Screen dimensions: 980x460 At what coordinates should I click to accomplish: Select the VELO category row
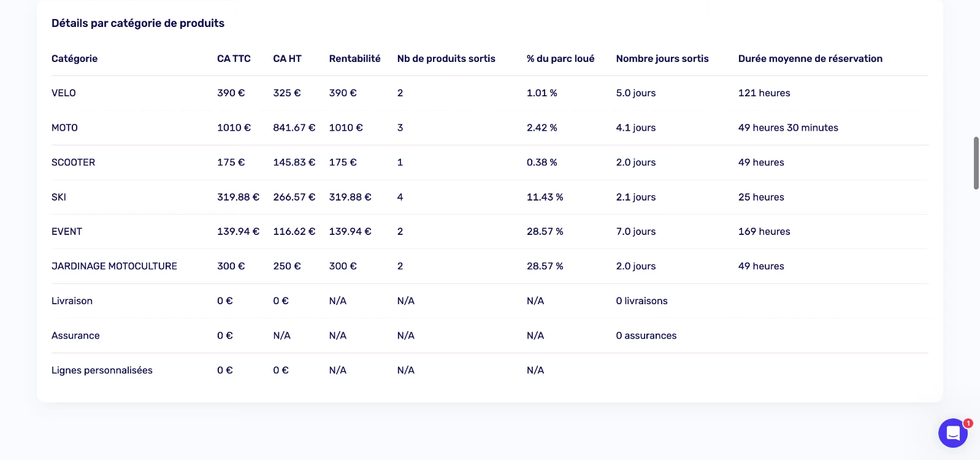[490, 93]
